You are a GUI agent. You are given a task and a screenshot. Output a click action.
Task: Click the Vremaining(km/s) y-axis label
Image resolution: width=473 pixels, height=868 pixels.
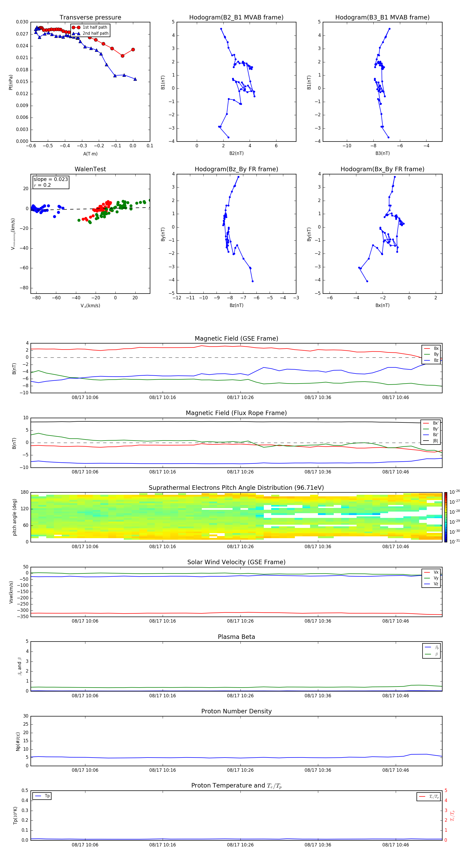click(x=13, y=234)
